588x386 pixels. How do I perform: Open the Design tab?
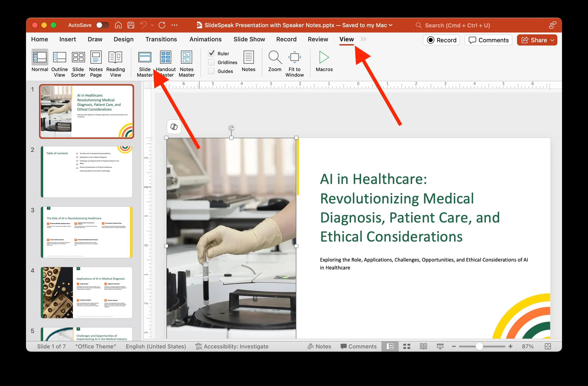click(124, 39)
